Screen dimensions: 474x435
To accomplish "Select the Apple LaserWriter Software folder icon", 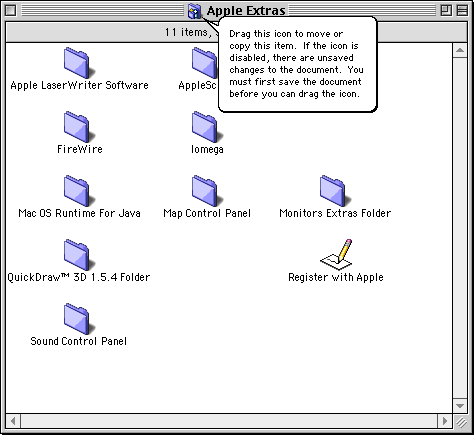I will (x=79, y=63).
